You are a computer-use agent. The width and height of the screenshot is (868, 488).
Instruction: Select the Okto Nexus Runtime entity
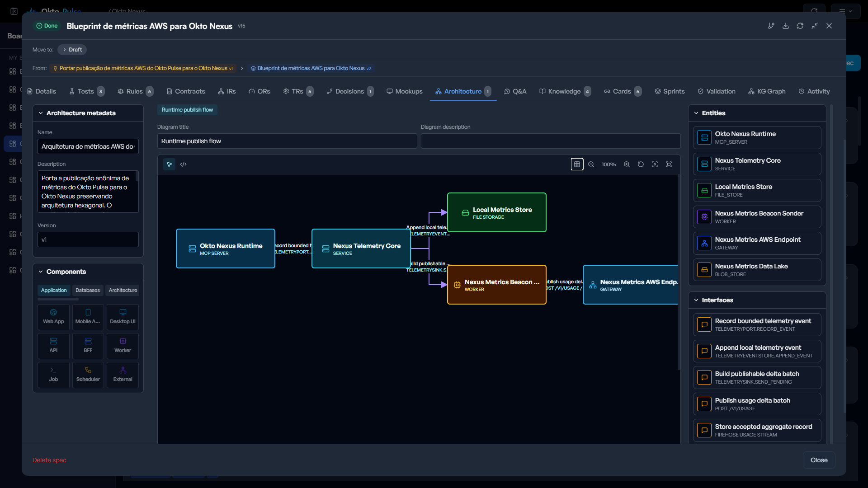click(x=757, y=137)
